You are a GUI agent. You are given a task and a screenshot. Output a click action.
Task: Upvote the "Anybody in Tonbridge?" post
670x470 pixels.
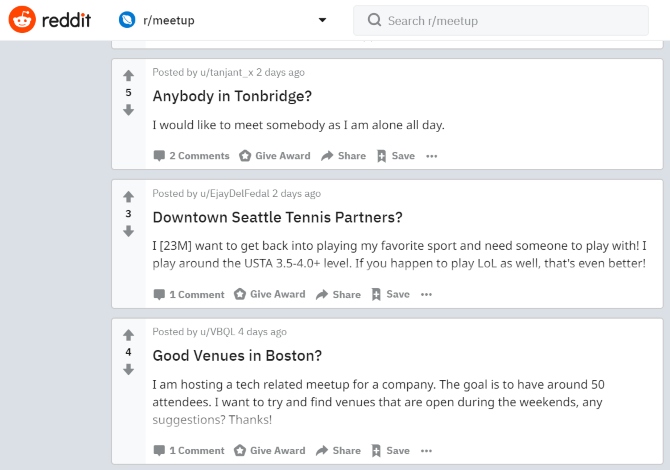click(x=129, y=76)
